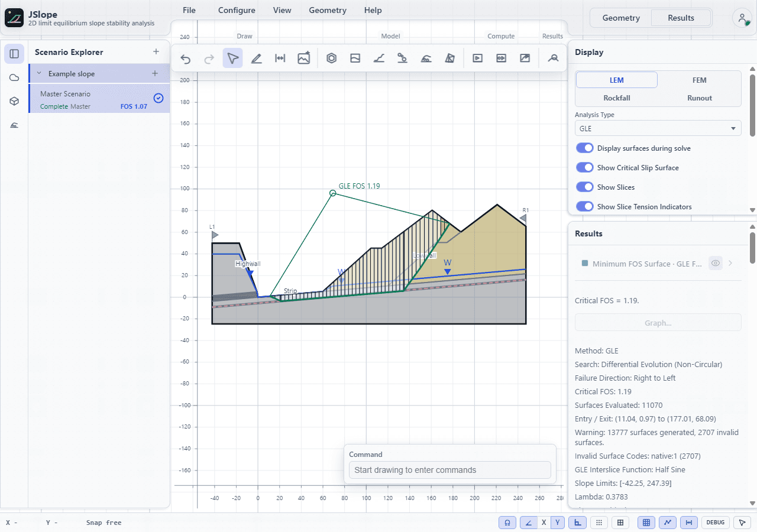Expand the Minimum FOS Surface chevron
Screen dimensions: 757x532
(731, 264)
